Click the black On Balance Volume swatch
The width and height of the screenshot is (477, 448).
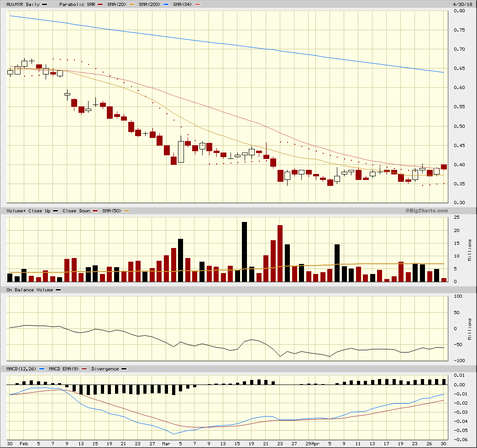tap(58, 290)
